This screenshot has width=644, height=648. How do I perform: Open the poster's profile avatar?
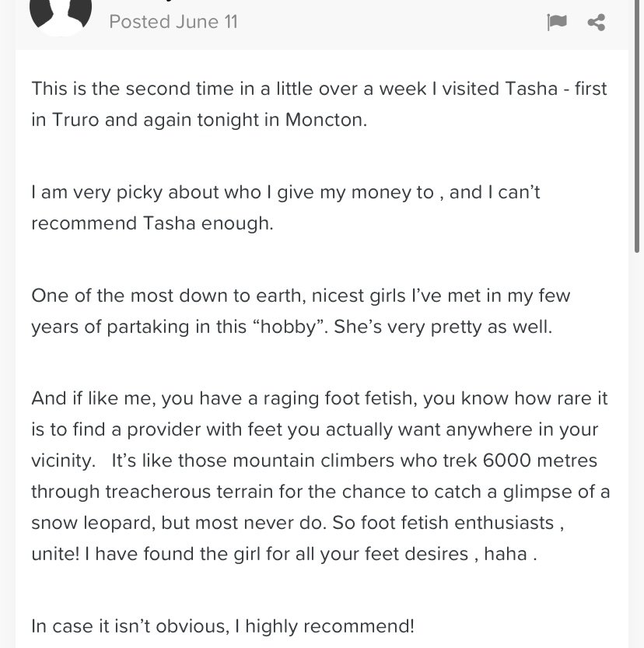pyautogui.click(x=61, y=16)
